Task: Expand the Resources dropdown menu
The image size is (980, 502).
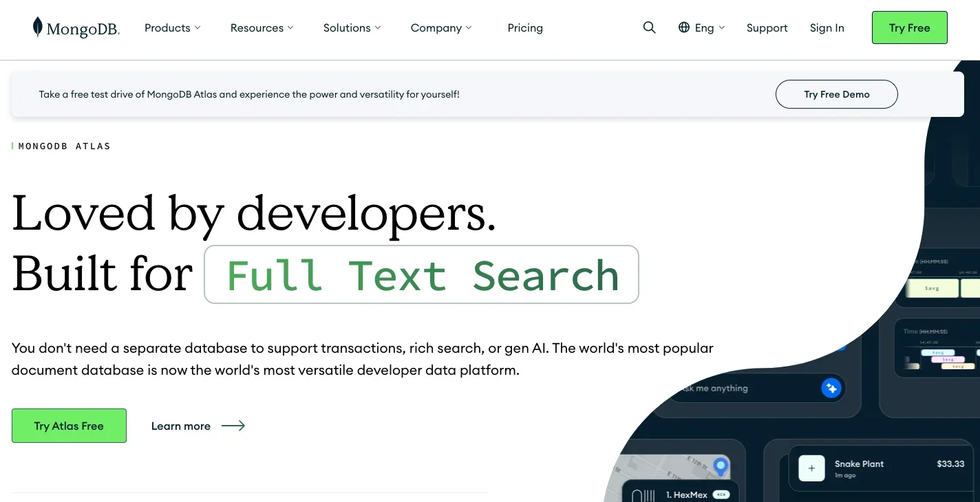Action: coord(262,28)
